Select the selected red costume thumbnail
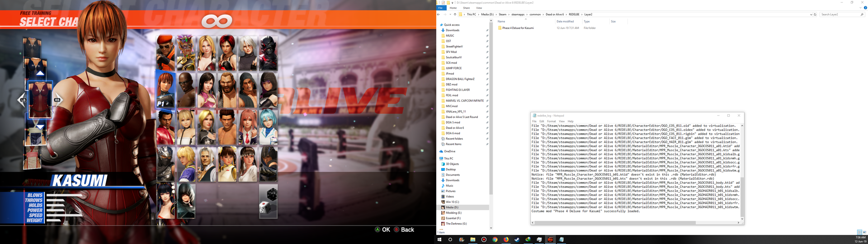The image size is (868, 244). tap(40, 100)
